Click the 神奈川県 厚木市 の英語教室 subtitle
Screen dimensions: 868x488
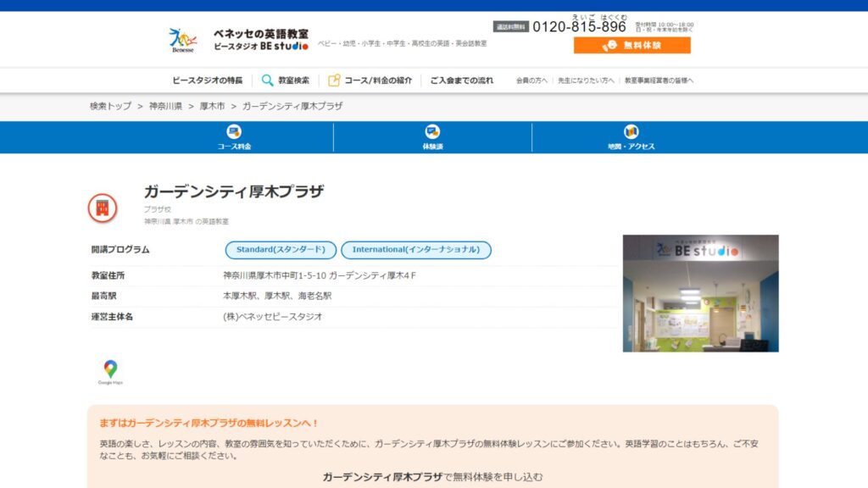pos(186,221)
